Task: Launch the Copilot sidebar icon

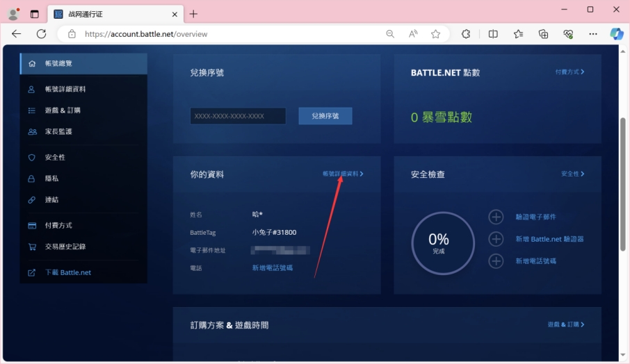Action: [x=616, y=34]
